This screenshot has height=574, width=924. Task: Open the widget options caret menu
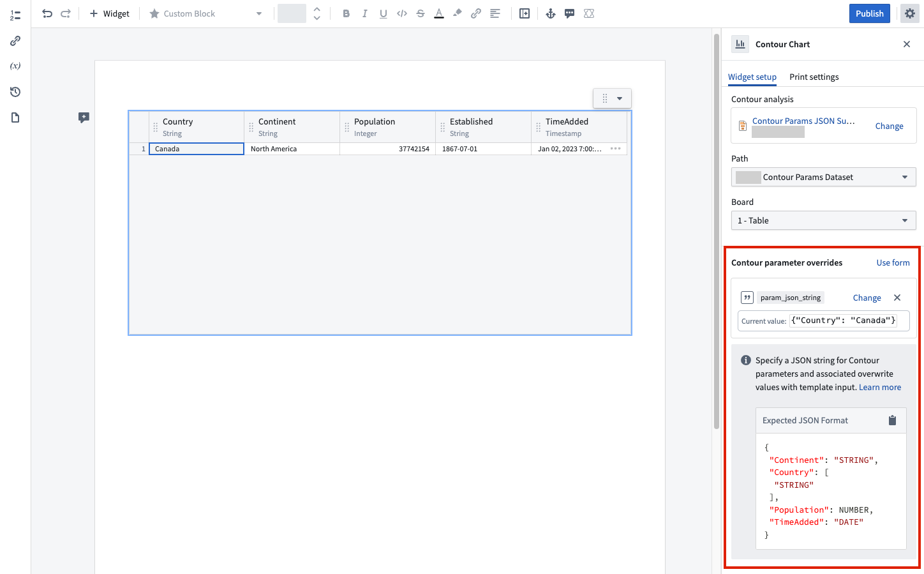pyautogui.click(x=620, y=98)
